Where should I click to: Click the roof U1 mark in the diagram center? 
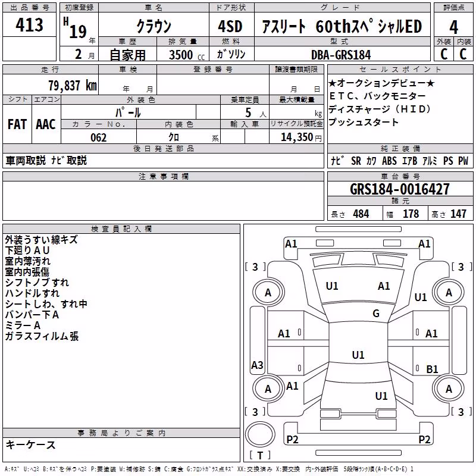click(x=358, y=355)
